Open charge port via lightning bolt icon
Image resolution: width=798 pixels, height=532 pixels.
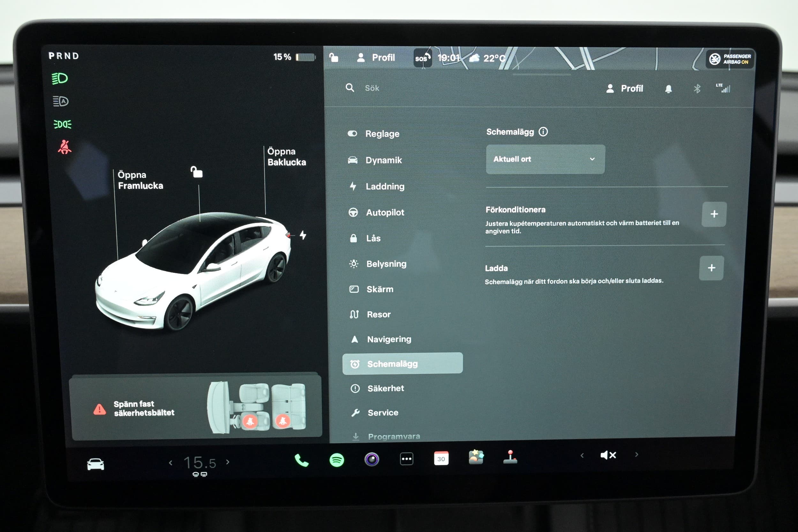coord(303,235)
